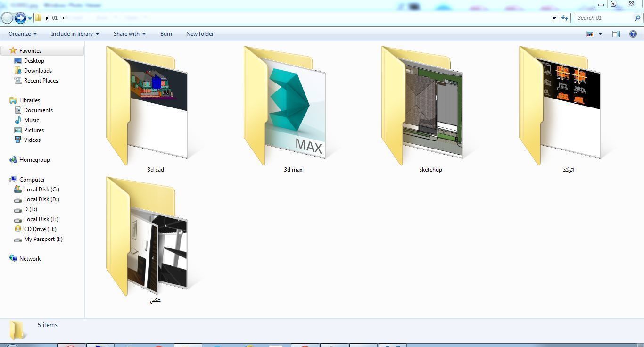Open the Music library

tap(32, 120)
